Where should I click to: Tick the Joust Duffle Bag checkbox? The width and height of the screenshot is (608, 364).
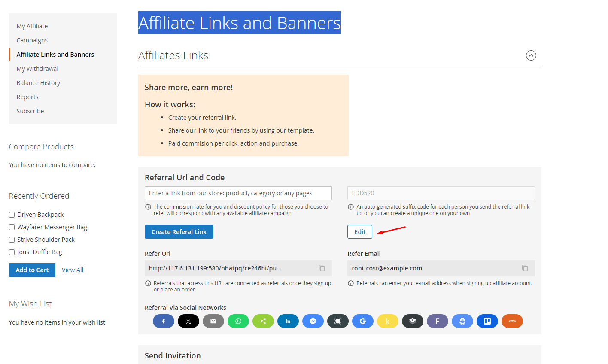pos(12,252)
